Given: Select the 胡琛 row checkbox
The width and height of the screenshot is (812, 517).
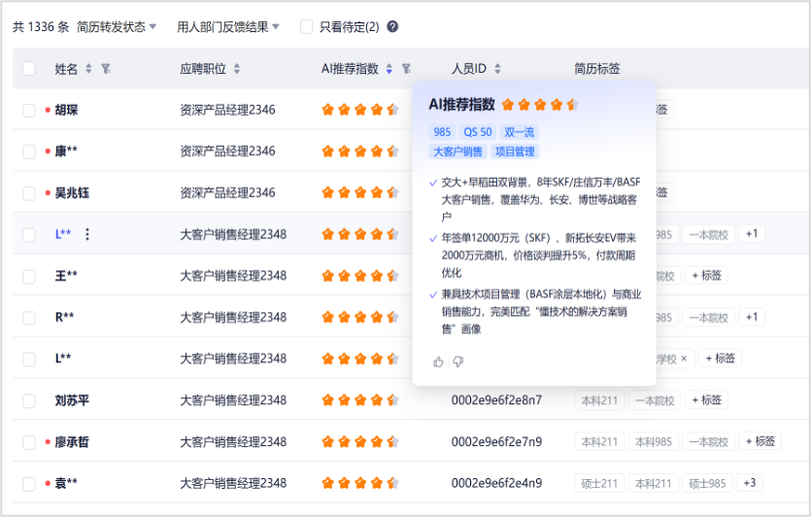Looking at the screenshot, I should click(29, 110).
